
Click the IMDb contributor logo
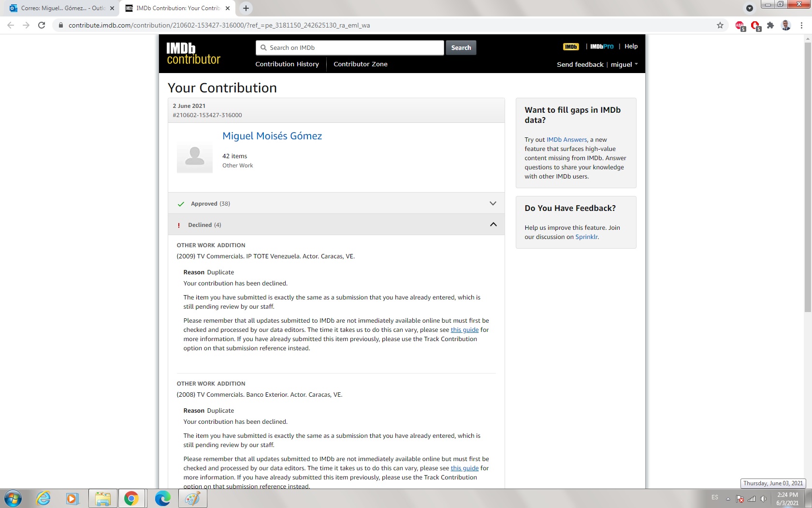tap(193, 53)
